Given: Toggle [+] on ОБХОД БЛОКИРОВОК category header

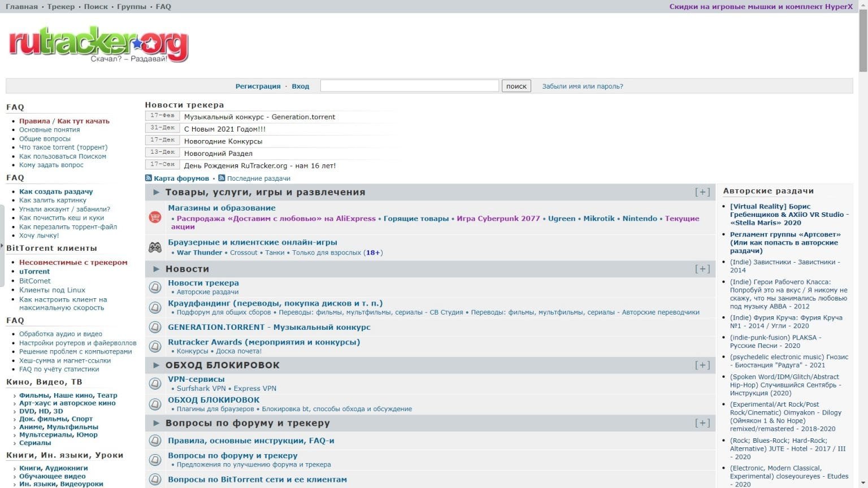Looking at the screenshot, I should click(x=702, y=365).
